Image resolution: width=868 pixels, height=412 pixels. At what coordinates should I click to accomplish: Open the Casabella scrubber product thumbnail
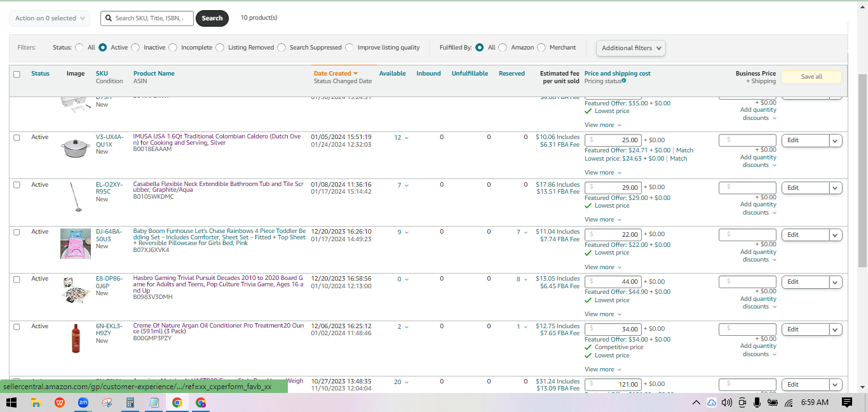tap(74, 197)
